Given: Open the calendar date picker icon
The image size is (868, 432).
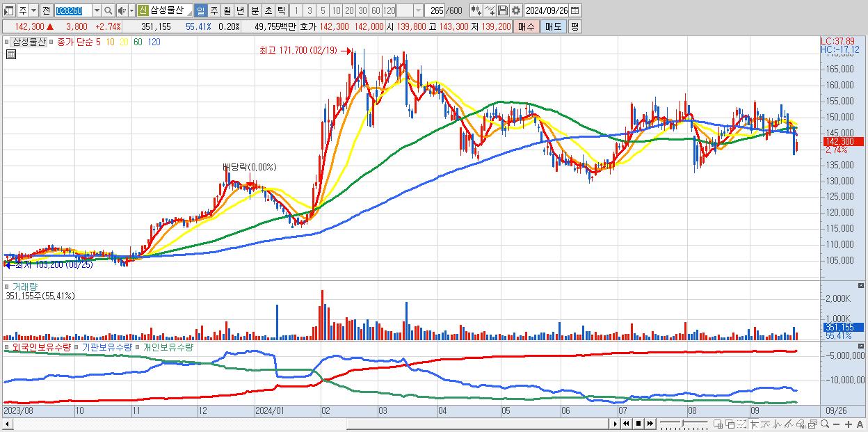Looking at the screenshot, I should pyautogui.click(x=574, y=10).
